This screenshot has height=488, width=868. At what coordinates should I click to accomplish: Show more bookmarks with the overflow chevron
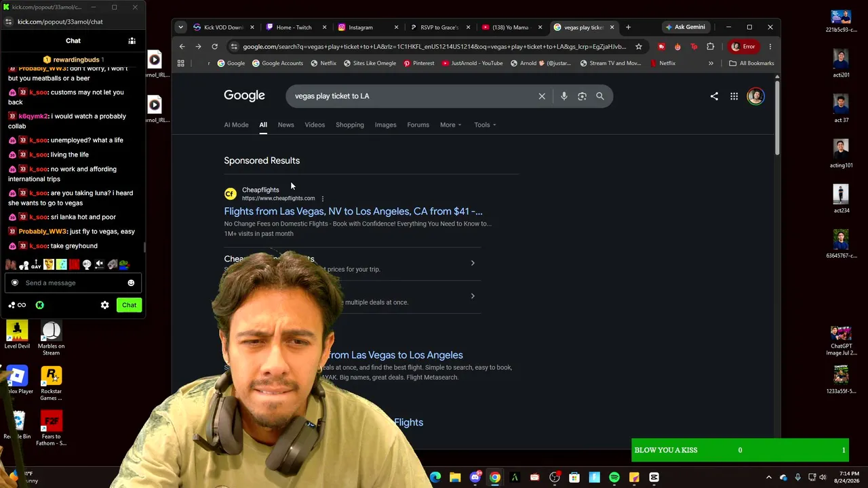(711, 63)
